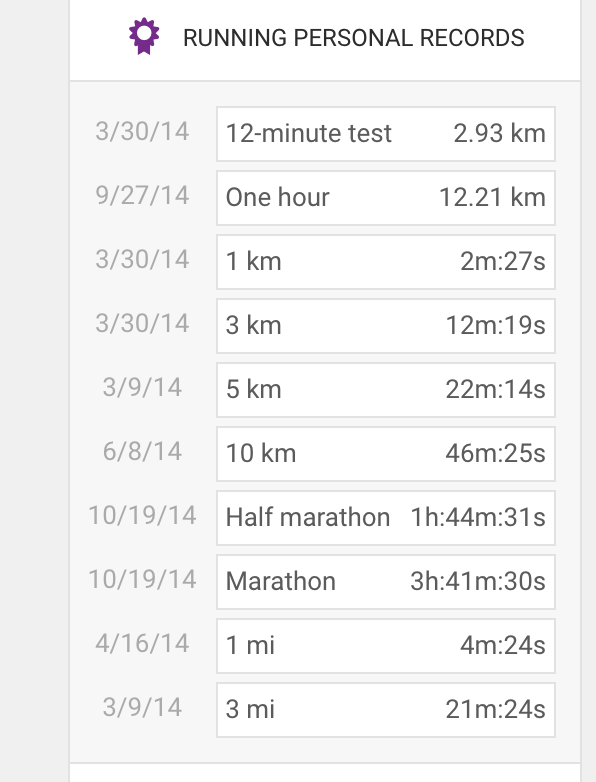
Task: Open the Half marathon record entry
Action: pyautogui.click(x=386, y=518)
